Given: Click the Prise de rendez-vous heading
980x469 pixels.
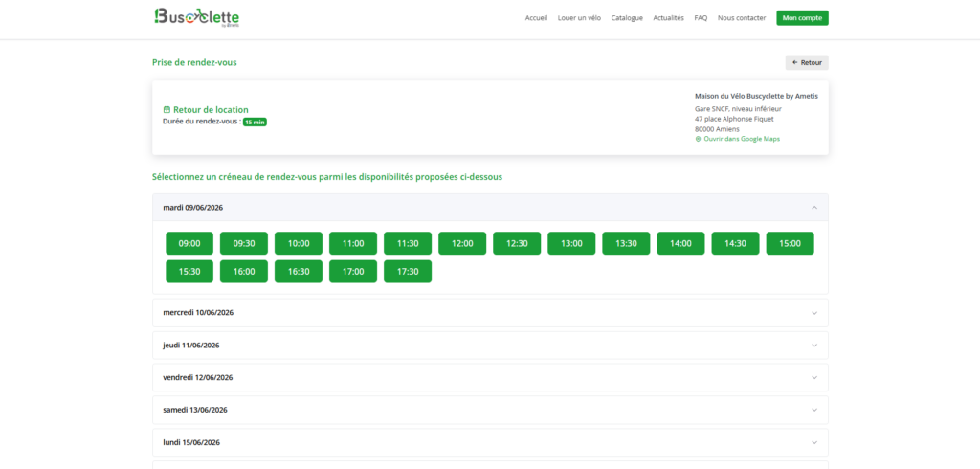Looking at the screenshot, I should click(x=194, y=62).
